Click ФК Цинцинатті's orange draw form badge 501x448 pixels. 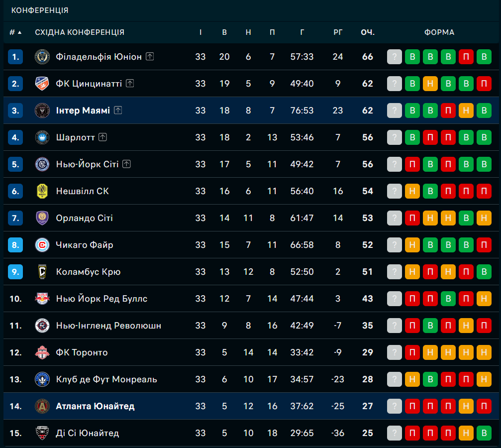(430, 84)
